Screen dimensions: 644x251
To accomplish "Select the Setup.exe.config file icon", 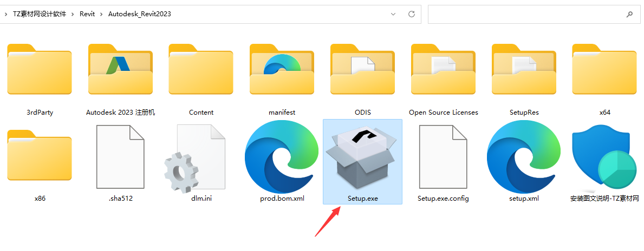I will point(443,157).
